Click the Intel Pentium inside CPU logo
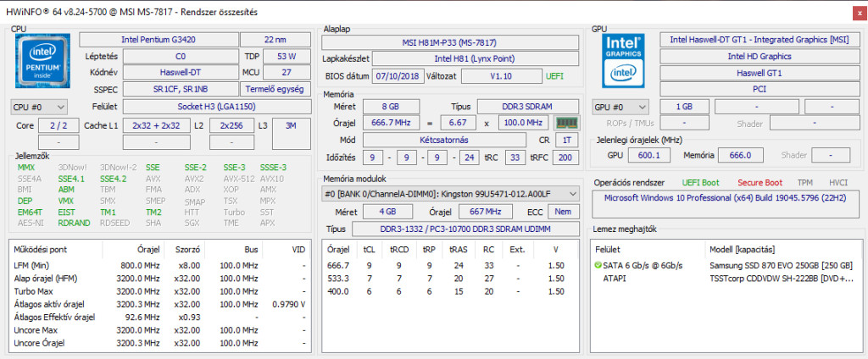This screenshot has height=359, width=868. [x=42, y=61]
